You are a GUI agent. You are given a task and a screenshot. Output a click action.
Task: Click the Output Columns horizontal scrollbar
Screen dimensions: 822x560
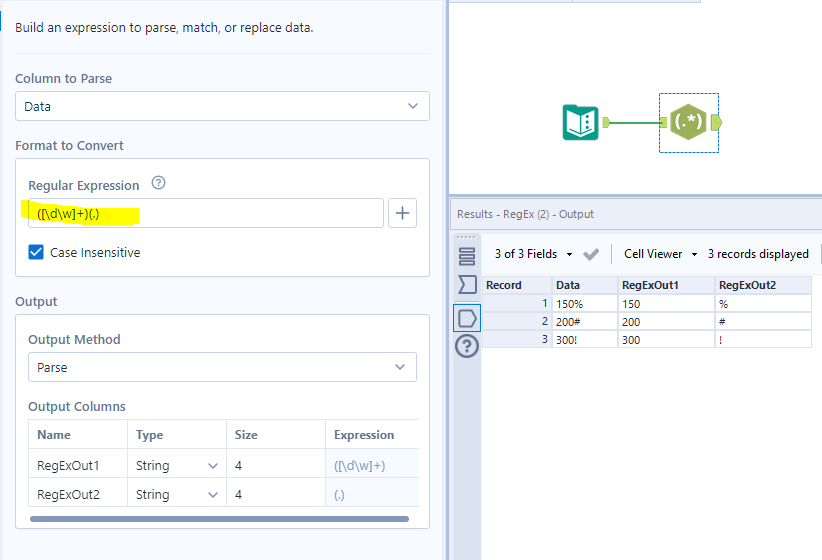(219, 519)
